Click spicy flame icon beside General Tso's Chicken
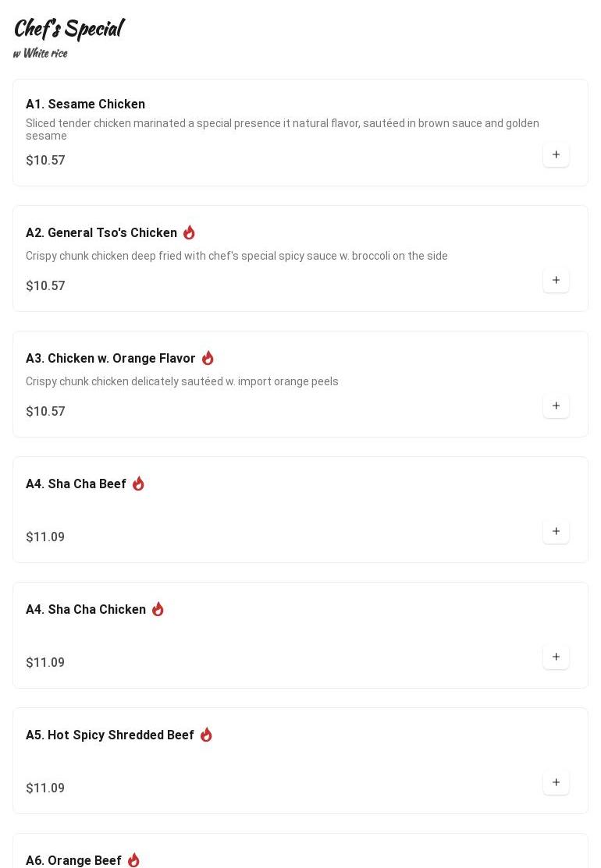 point(189,232)
